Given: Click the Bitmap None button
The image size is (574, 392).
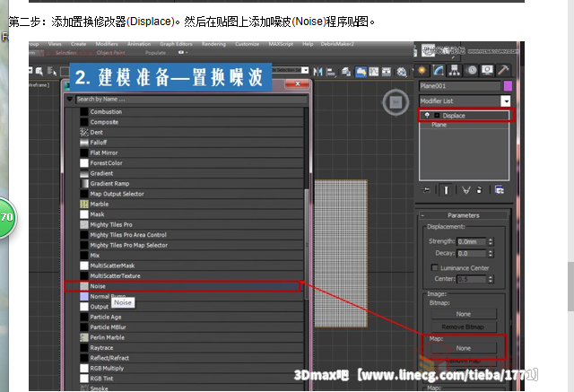Looking at the screenshot, I should (464, 314).
